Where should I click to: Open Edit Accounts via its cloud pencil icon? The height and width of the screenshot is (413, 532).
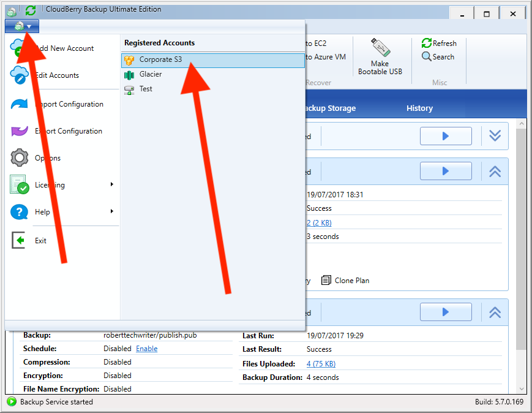click(x=19, y=75)
